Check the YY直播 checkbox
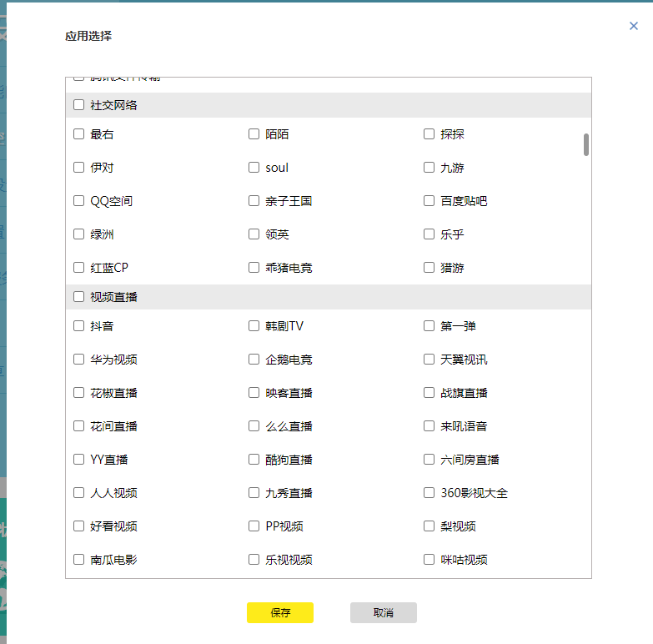The width and height of the screenshot is (653, 644). tap(78, 459)
